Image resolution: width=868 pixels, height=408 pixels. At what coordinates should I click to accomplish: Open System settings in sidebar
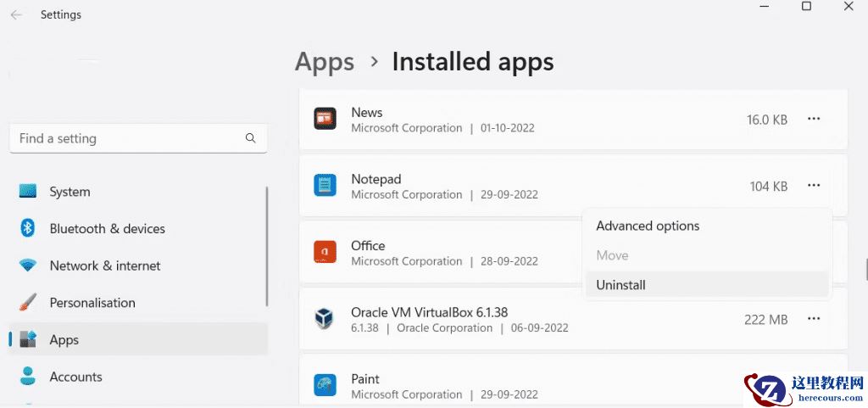70,192
